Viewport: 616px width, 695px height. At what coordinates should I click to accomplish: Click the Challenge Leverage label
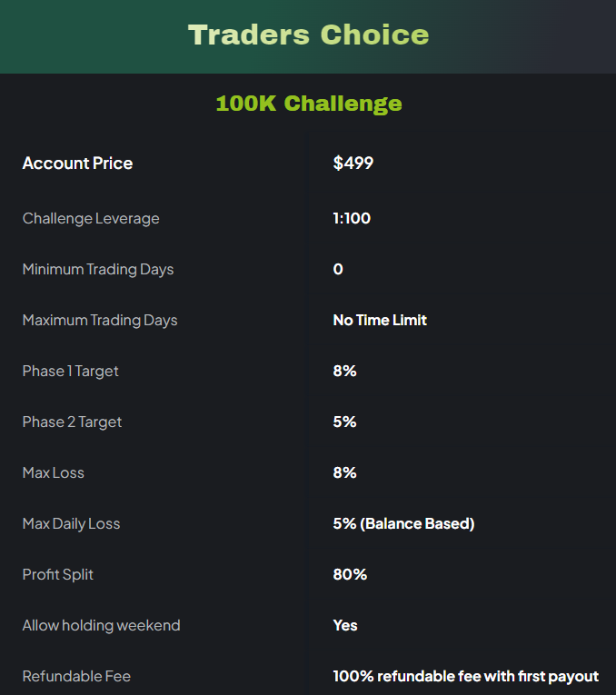(x=91, y=219)
